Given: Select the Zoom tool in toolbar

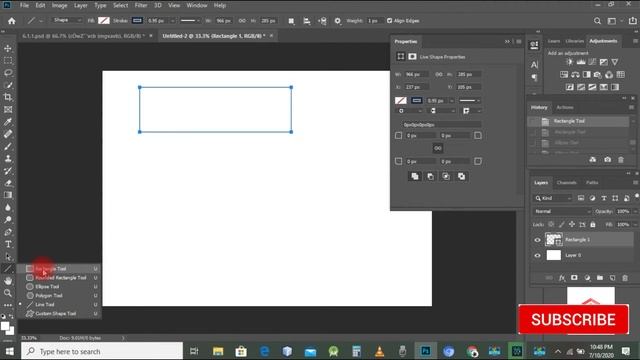Looking at the screenshot, I should (8, 293).
